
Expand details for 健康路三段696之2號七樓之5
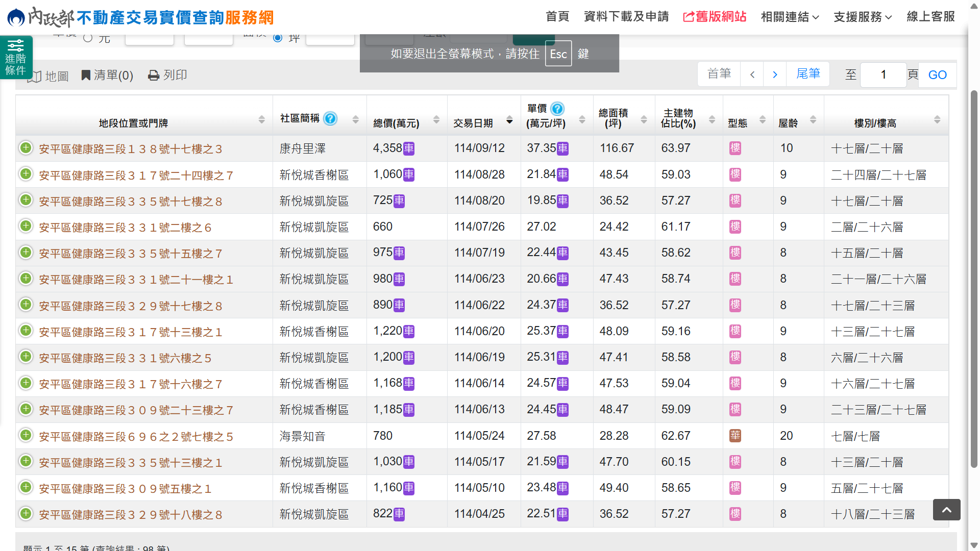(x=26, y=436)
